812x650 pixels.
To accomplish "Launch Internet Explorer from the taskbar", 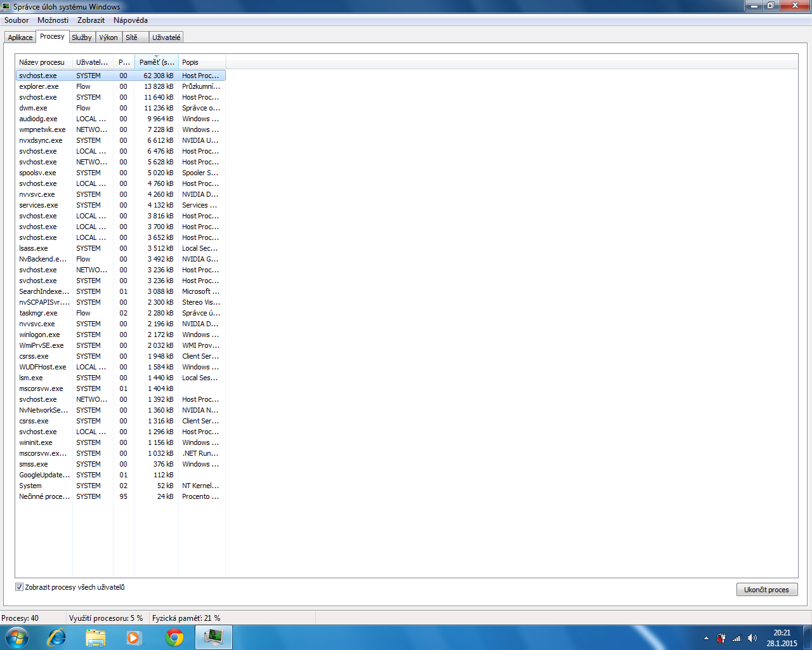I will pyautogui.click(x=56, y=637).
